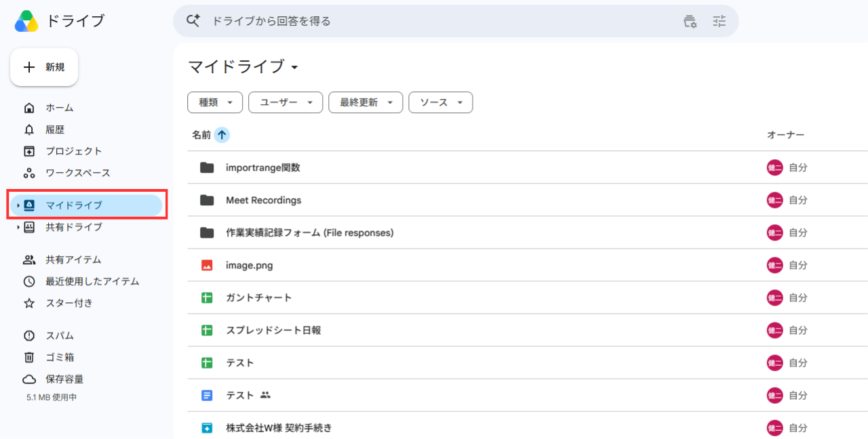The image size is (868, 439).
Task: Open スター付き in the sidebar
Action: coord(69,303)
